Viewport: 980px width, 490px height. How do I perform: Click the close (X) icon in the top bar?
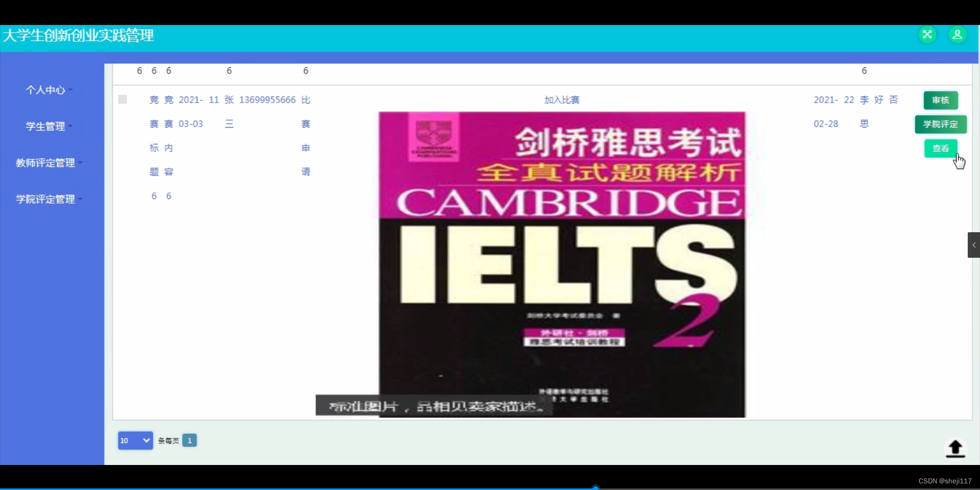[927, 34]
